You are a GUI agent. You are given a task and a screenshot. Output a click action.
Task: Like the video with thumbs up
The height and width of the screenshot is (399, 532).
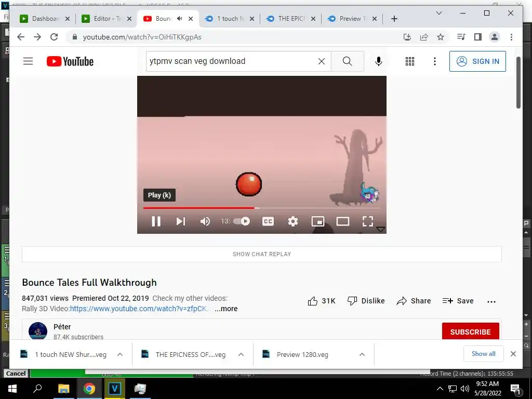click(321, 301)
